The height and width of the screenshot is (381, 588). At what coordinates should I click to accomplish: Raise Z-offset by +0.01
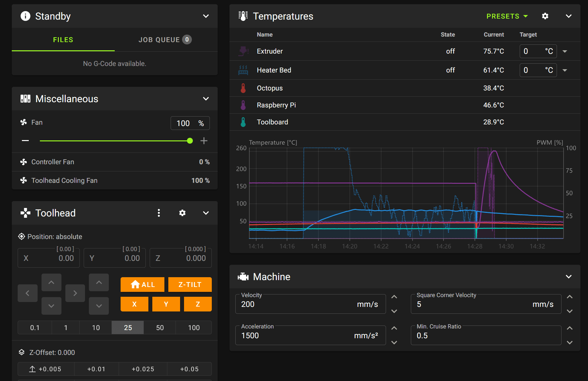pos(96,369)
